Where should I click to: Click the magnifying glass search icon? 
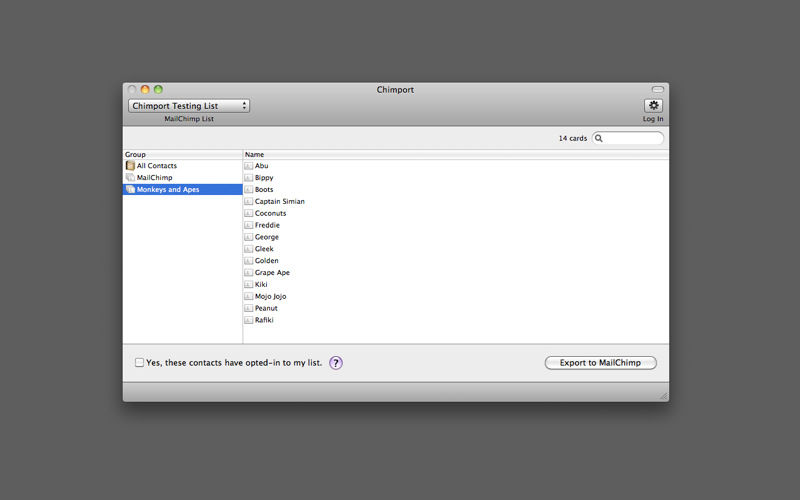pos(599,138)
